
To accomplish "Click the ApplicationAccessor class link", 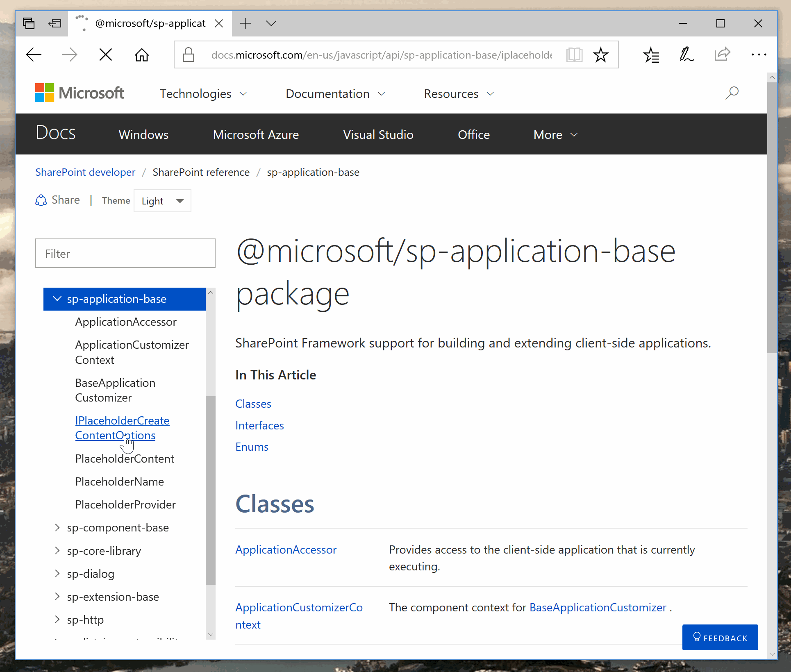I will pyautogui.click(x=285, y=549).
